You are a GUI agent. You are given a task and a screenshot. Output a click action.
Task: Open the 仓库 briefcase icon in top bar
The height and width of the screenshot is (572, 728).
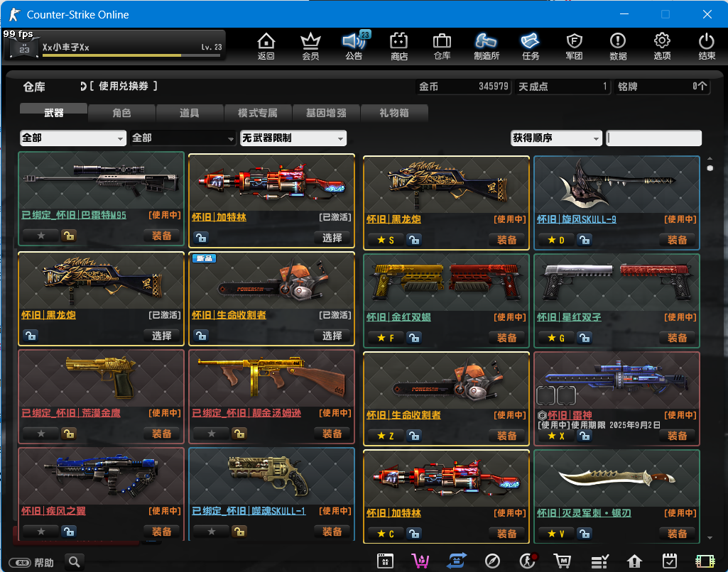[x=442, y=46]
